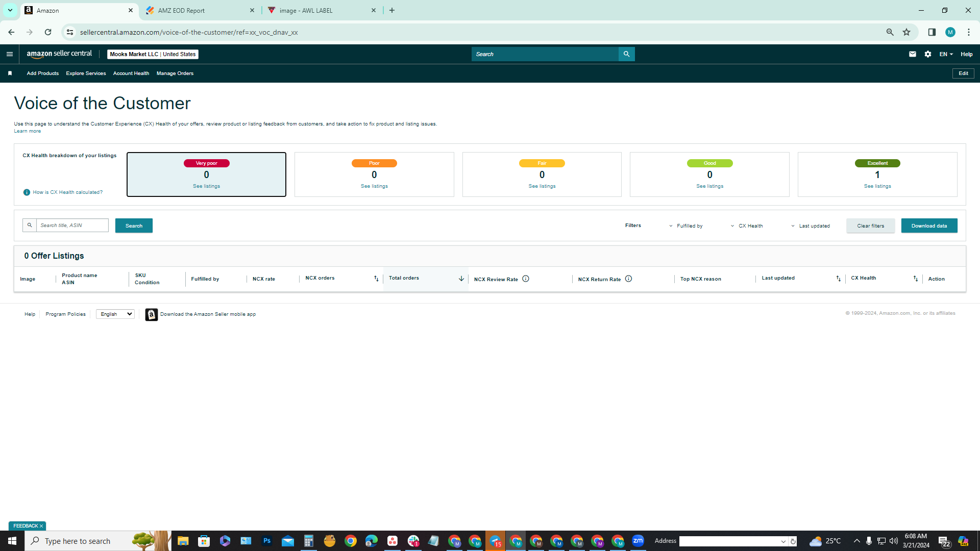Open How is CX Health calculated link
Viewport: 980px width, 551px height.
click(67, 192)
